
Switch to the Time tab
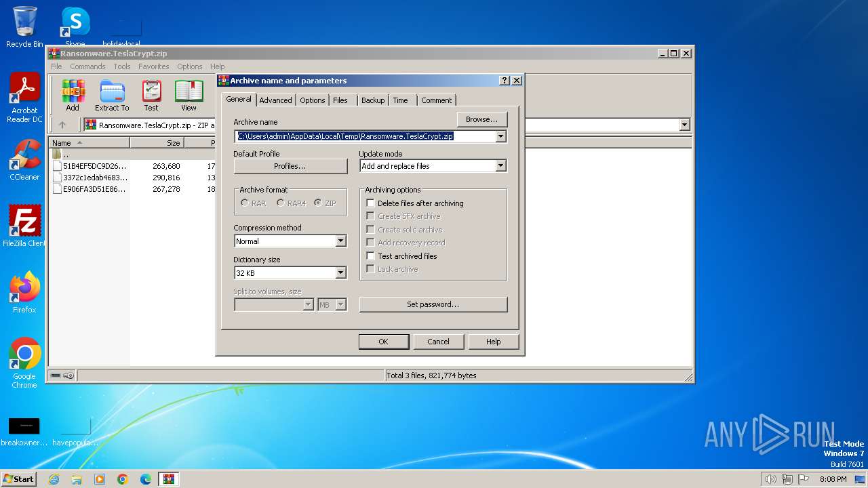pos(401,100)
